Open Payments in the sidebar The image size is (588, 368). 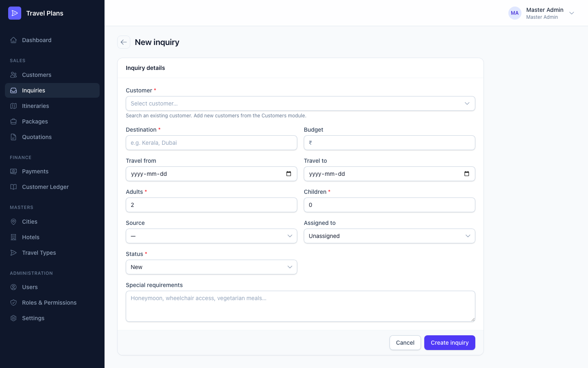tap(52, 171)
